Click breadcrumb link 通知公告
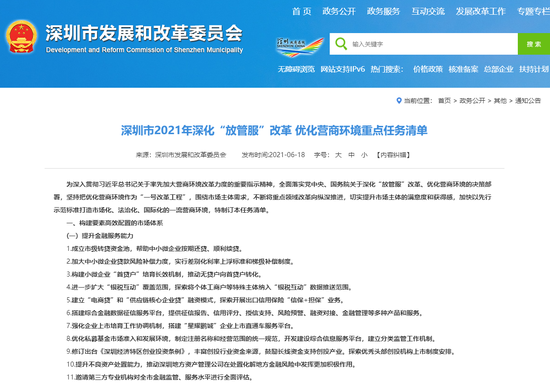The width and height of the screenshot is (550, 385). pos(528,101)
